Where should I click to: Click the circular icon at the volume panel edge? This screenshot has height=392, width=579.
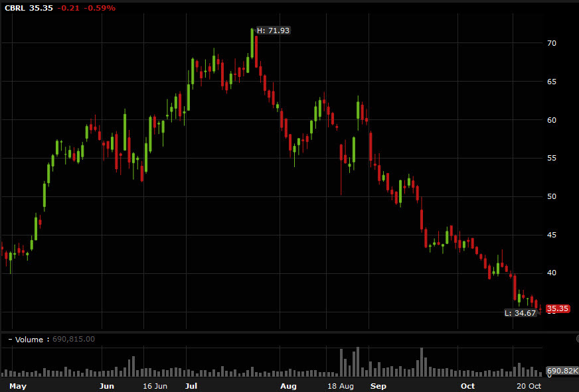pyautogui.click(x=576, y=340)
